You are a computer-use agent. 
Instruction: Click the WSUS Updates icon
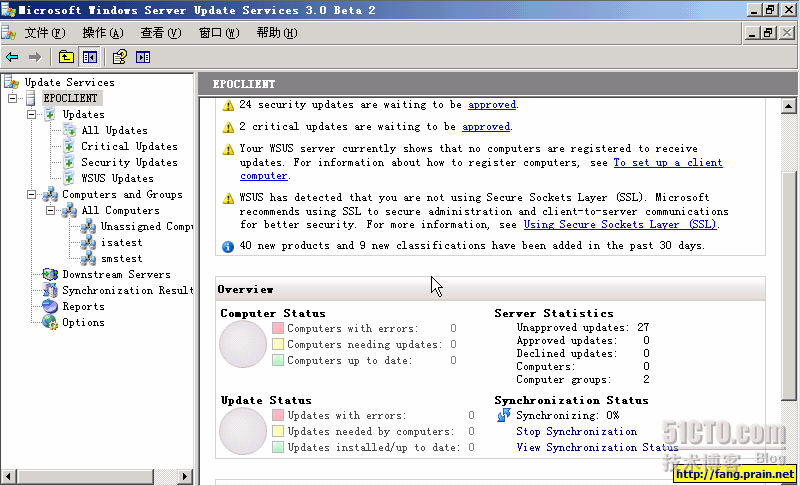69,178
